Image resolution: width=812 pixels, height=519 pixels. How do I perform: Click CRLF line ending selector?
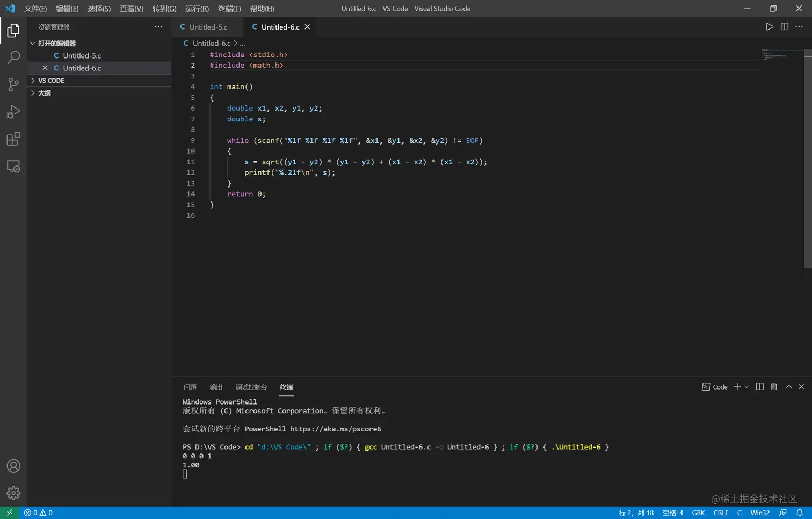[x=721, y=513]
